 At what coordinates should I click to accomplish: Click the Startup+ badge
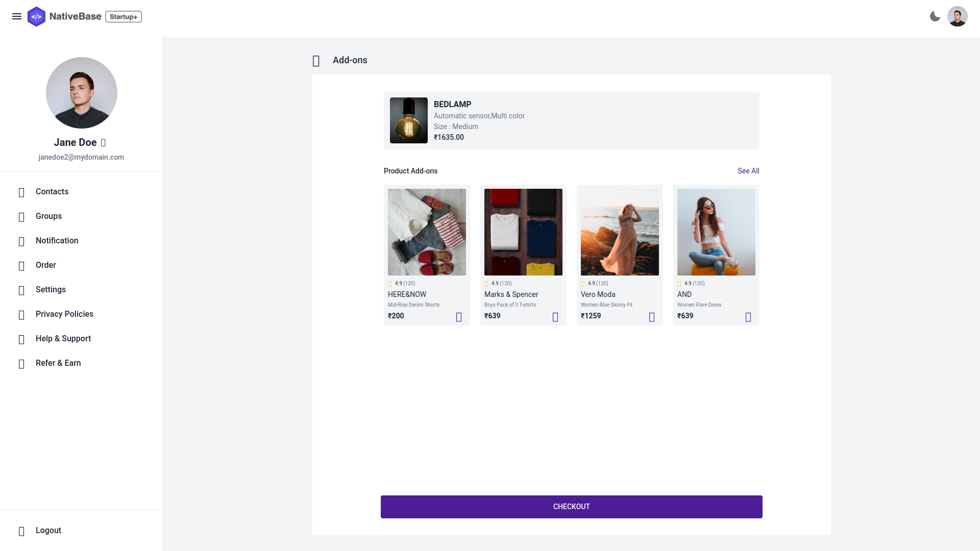pos(124,17)
